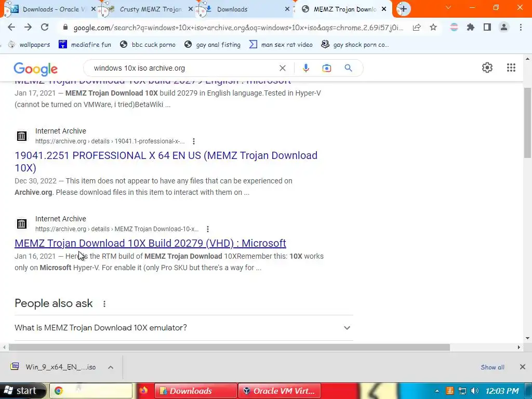Click the scroll down arrow on page
532x399 pixels.
click(x=527, y=338)
